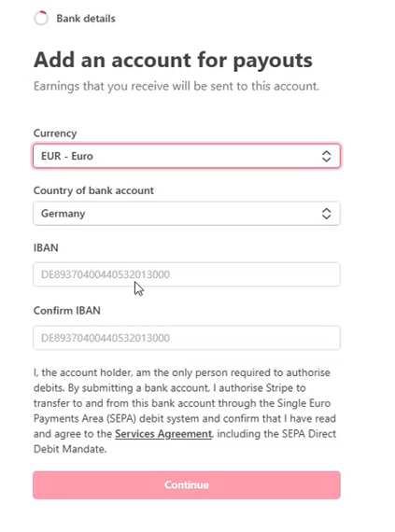395x532 pixels.
Task: Open the Services Agreement link
Action: tap(163, 434)
